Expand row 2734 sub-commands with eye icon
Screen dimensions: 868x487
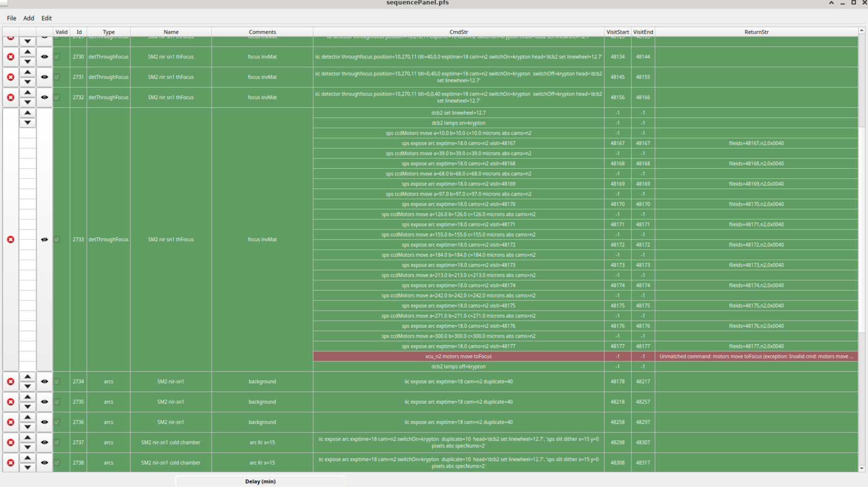point(44,381)
